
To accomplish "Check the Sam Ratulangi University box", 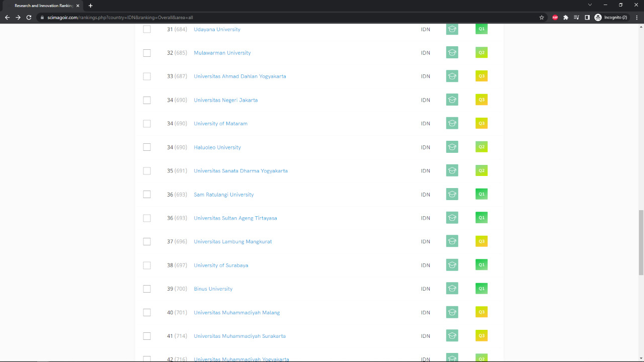I will pyautogui.click(x=147, y=194).
